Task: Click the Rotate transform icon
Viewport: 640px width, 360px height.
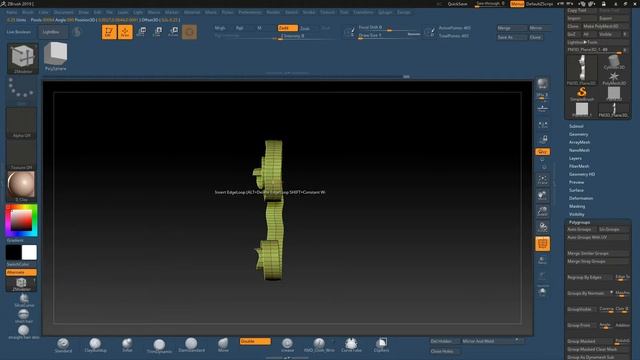Action: point(173,32)
